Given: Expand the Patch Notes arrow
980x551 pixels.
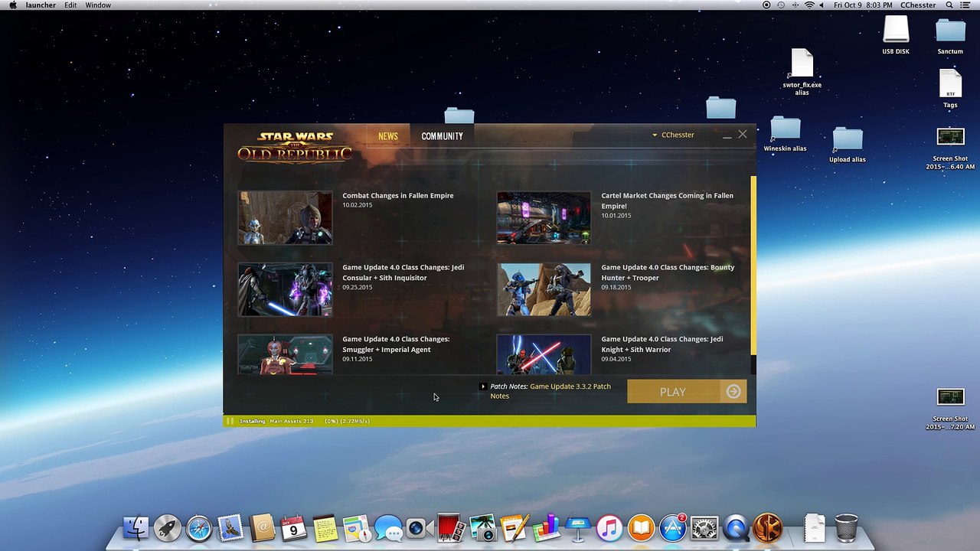Looking at the screenshot, I should tap(482, 386).
